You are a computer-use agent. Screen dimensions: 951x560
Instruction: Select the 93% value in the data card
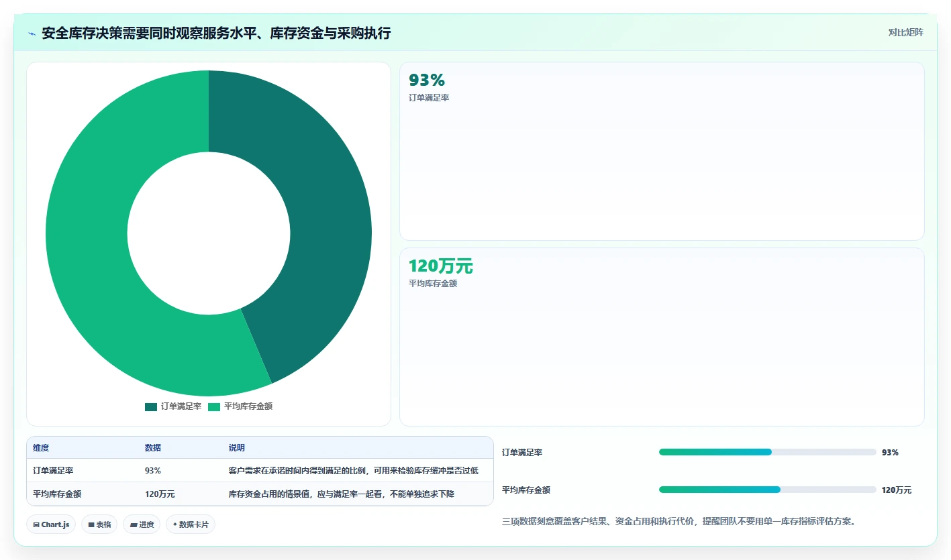click(427, 80)
